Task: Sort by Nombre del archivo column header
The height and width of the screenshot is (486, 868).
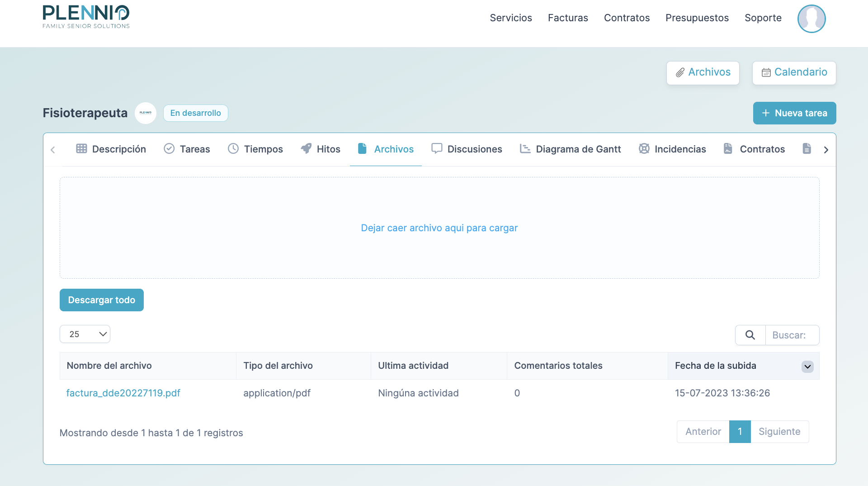Action: coord(148,366)
